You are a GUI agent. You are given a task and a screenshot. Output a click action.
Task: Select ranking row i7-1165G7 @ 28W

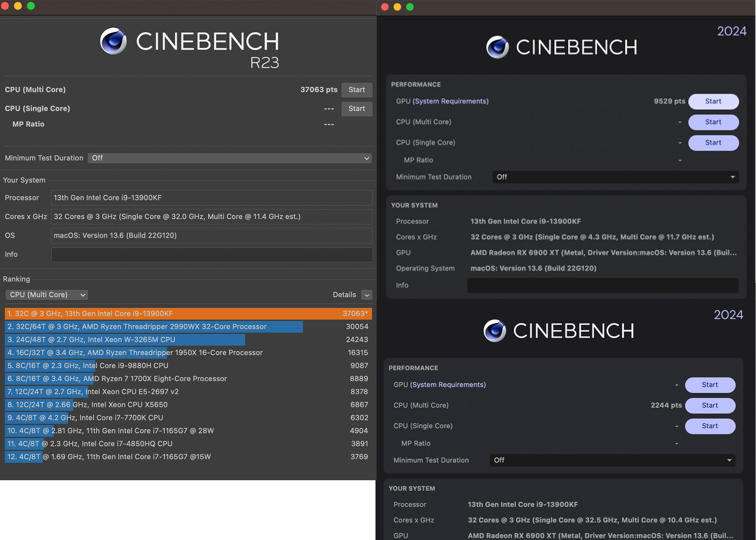(188, 431)
